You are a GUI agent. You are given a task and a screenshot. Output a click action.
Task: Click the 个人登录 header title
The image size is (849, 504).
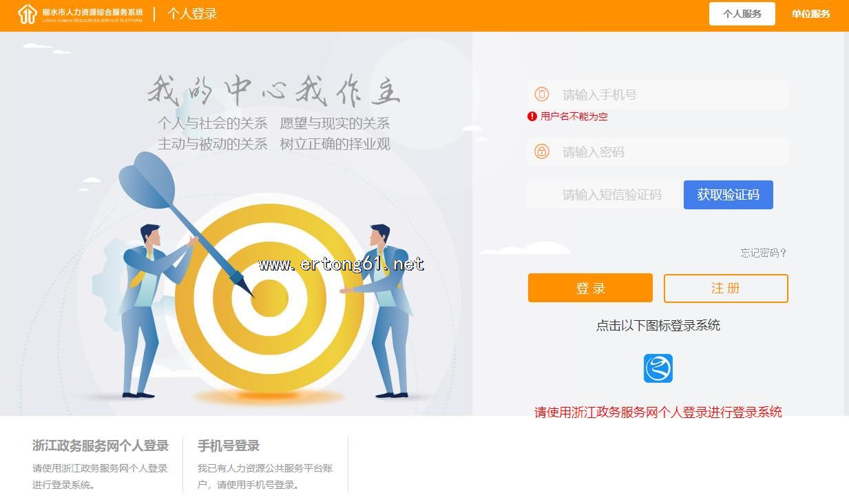192,14
